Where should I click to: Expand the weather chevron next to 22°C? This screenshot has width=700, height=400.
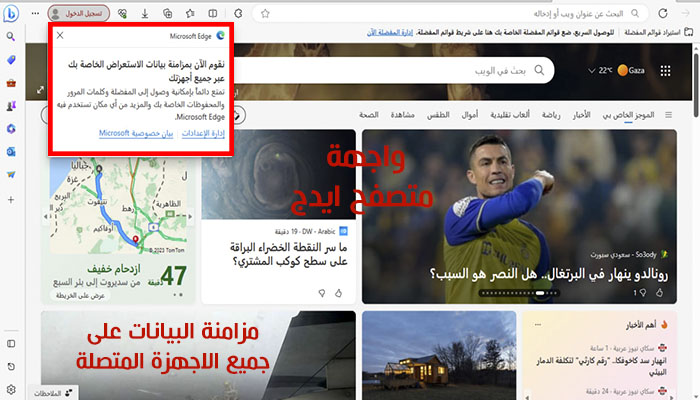click(x=592, y=71)
